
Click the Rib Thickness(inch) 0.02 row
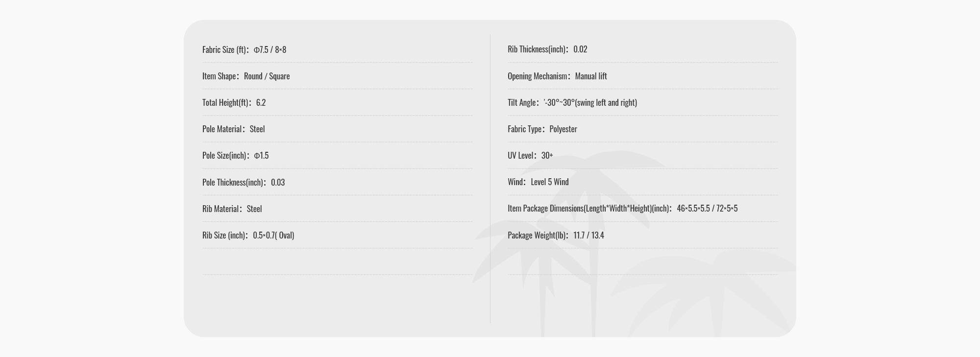(547, 49)
